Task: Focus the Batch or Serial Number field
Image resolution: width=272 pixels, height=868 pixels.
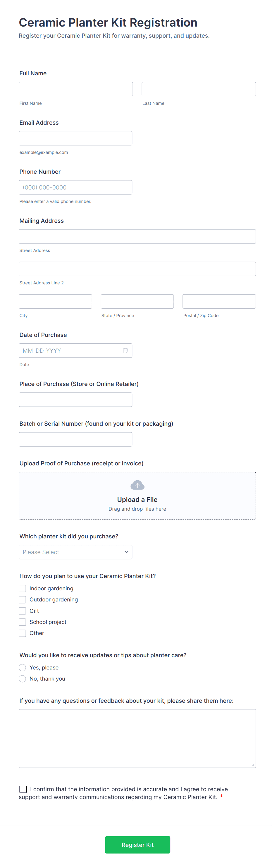Action: (75, 439)
